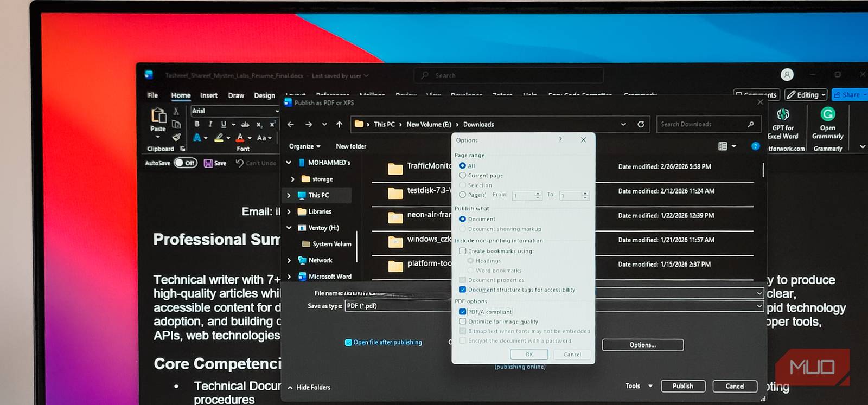Toggle Italic formatting
The image size is (868, 405).
[x=210, y=124]
